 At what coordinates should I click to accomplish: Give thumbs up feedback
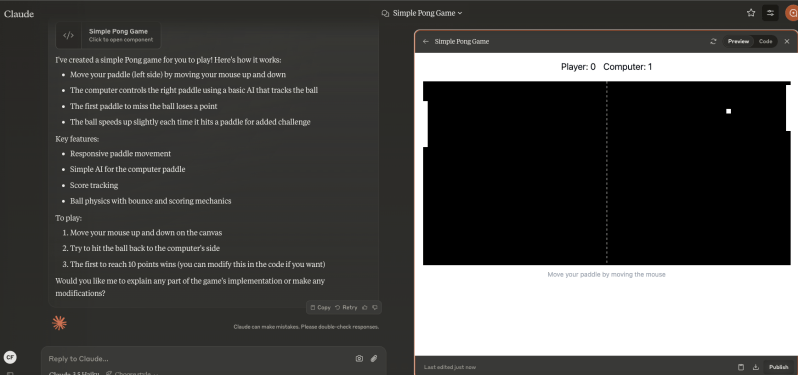click(364, 307)
